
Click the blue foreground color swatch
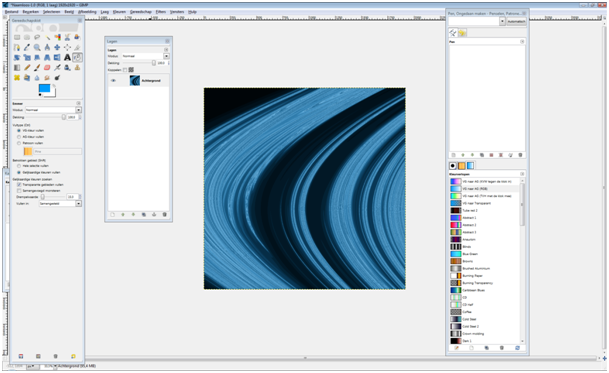click(x=44, y=88)
